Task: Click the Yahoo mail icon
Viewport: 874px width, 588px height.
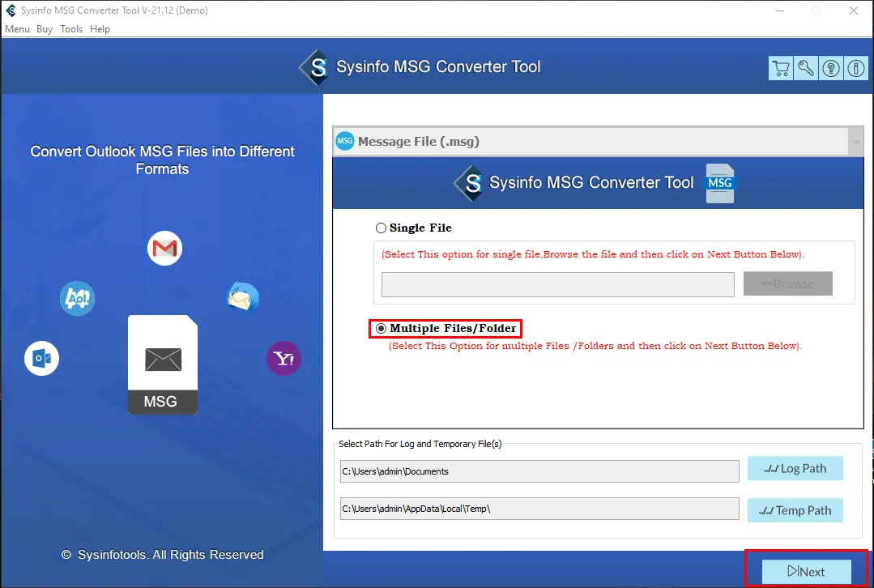Action: (x=284, y=358)
